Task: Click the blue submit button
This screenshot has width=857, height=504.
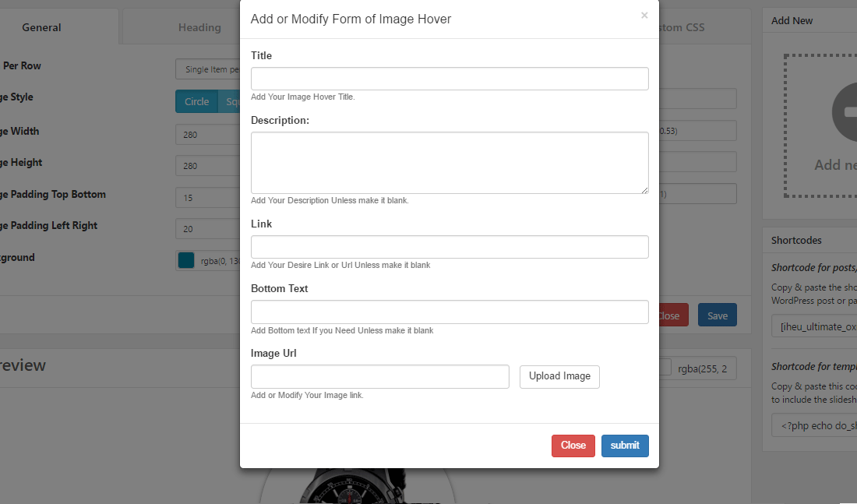Action: click(x=625, y=446)
